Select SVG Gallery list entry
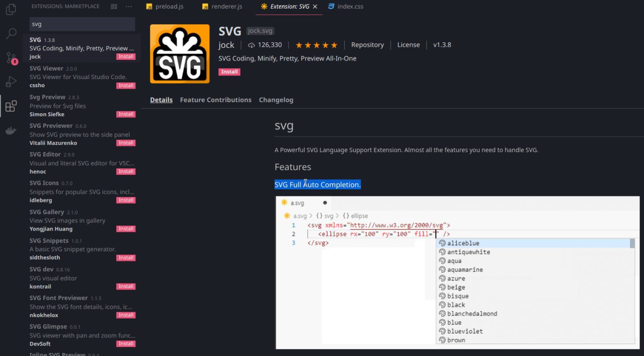The image size is (644, 356). [x=82, y=220]
